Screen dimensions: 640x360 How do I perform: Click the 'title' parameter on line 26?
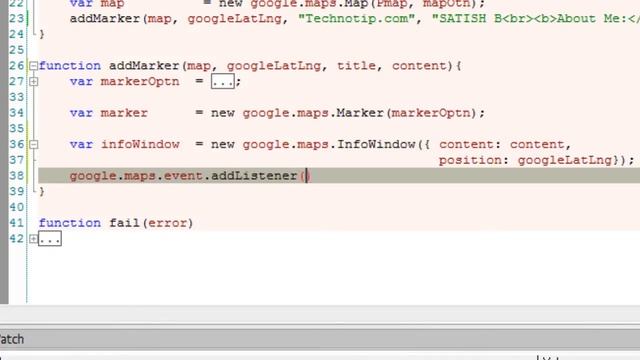point(356,66)
